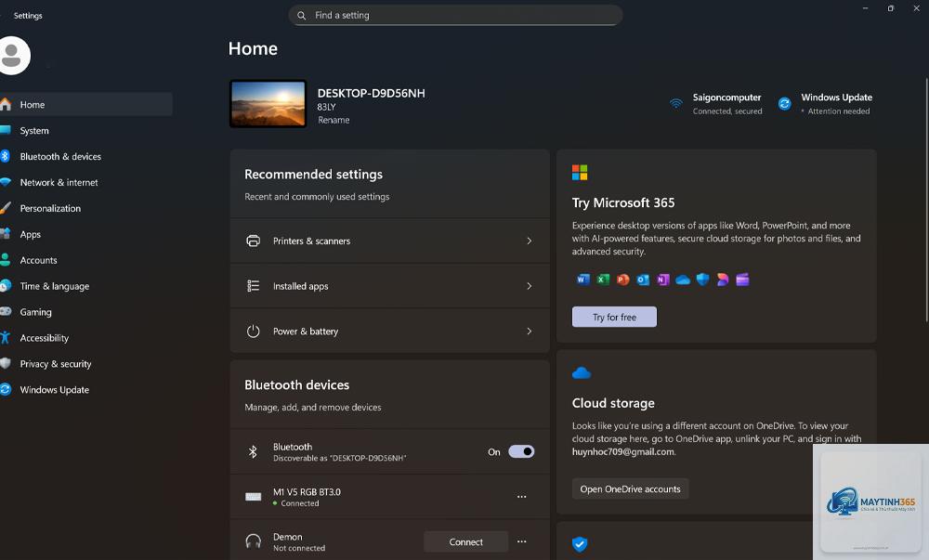Click the Defender shield icon in app row
929x560 pixels.
point(702,280)
